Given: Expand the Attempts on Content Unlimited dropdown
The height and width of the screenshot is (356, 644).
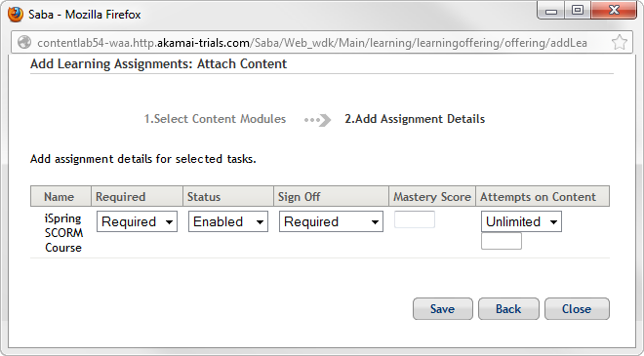Looking at the screenshot, I should point(521,221).
